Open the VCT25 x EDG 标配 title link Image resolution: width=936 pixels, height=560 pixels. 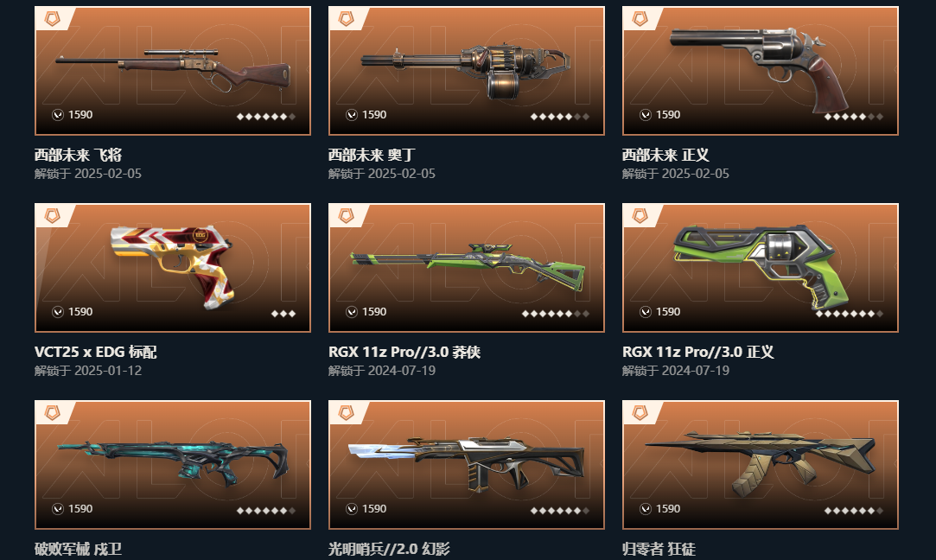point(96,353)
